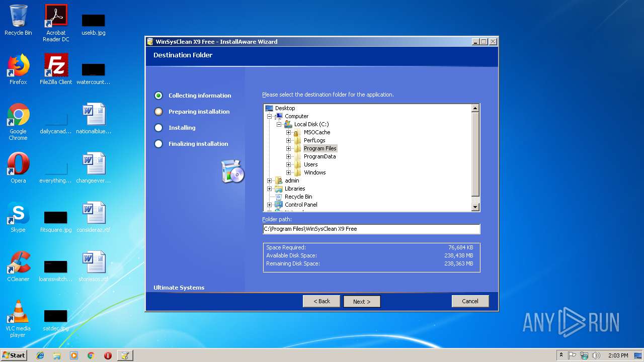The width and height of the screenshot is (644, 362).
Task: Click folder tree scrollbar up arrow
Action: click(x=475, y=108)
